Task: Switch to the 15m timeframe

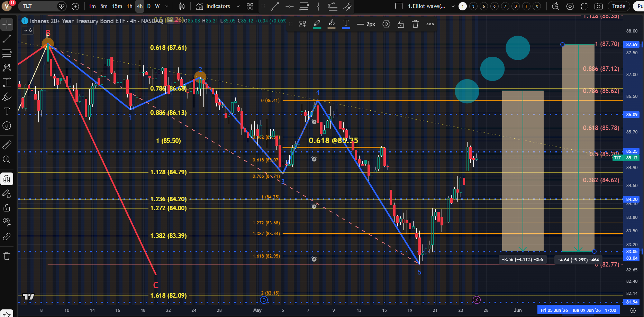Action: 117,6
